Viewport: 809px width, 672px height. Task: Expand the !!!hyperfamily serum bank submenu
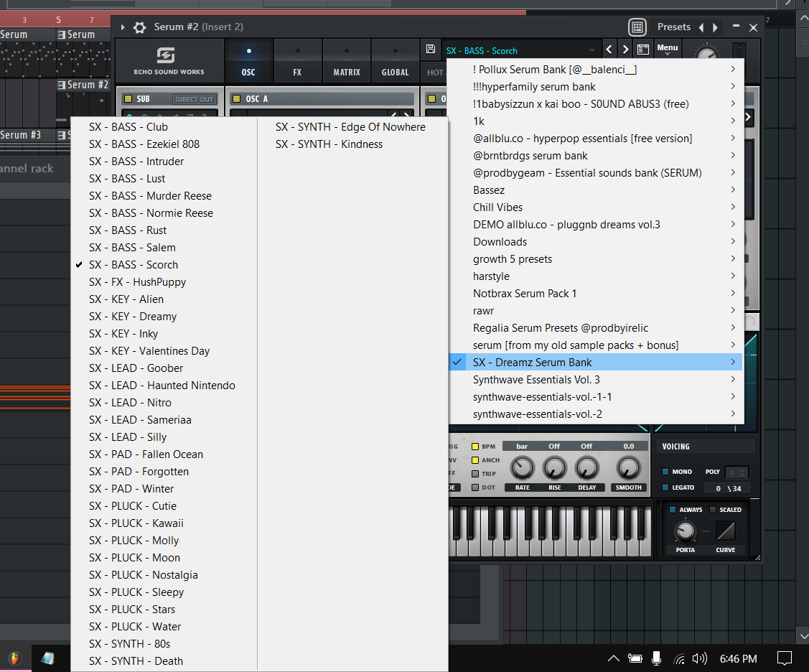click(596, 87)
